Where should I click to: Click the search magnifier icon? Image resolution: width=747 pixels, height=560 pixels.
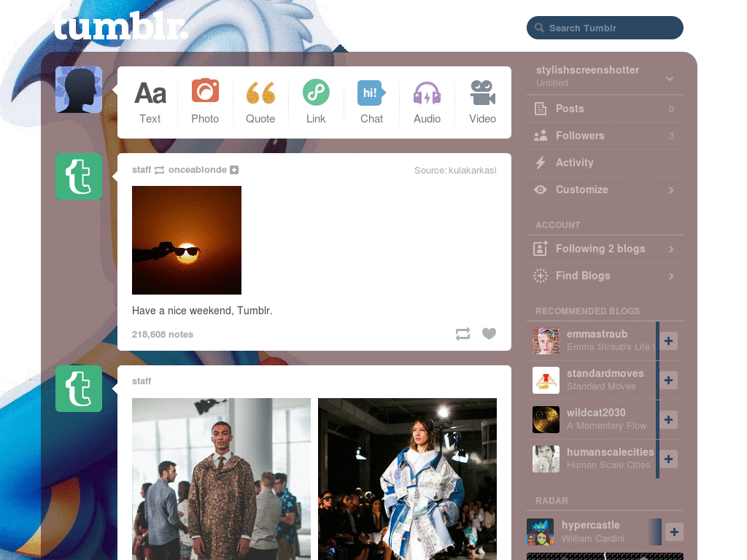tap(539, 28)
